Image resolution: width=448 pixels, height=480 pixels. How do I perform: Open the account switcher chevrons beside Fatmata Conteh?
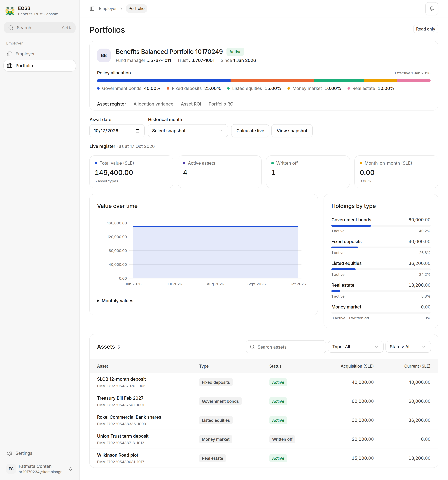point(70,469)
